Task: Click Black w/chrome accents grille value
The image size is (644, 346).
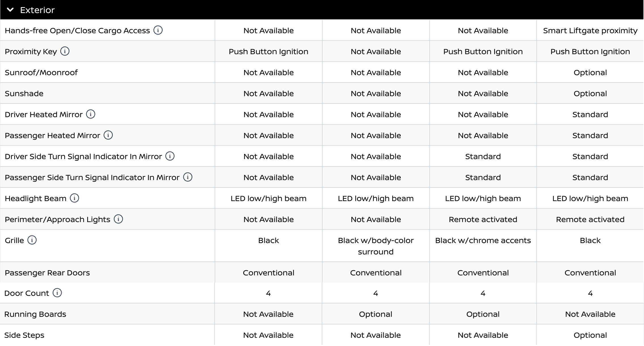Action: (483, 240)
